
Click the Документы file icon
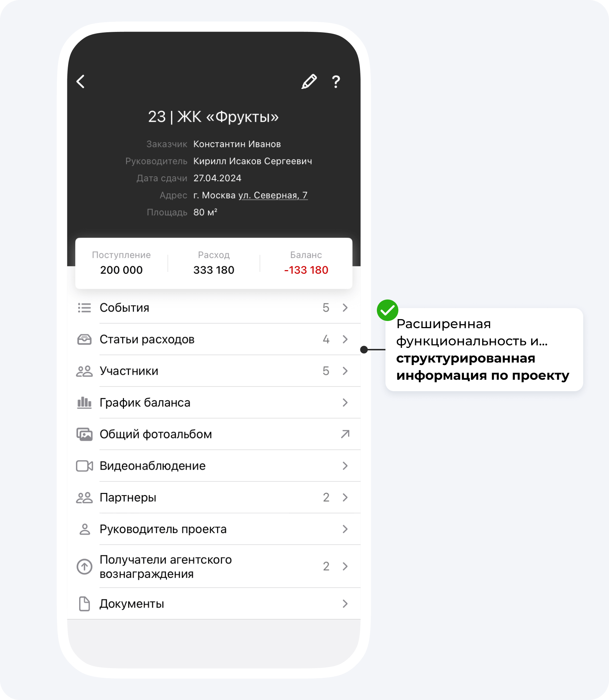(85, 604)
